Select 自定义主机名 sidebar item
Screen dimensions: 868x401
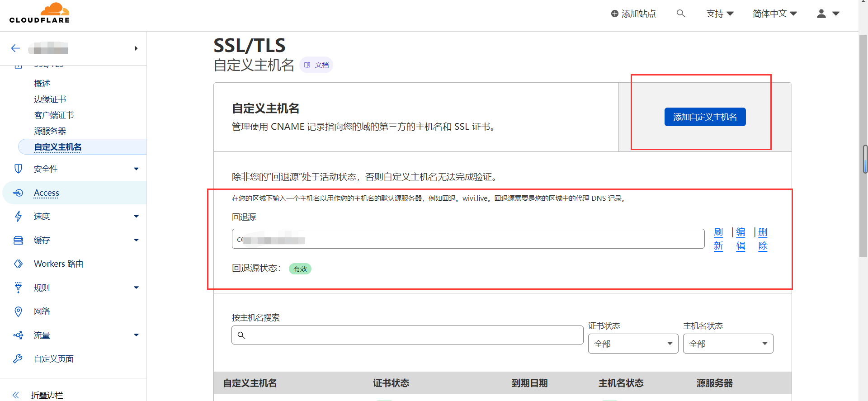click(82, 147)
